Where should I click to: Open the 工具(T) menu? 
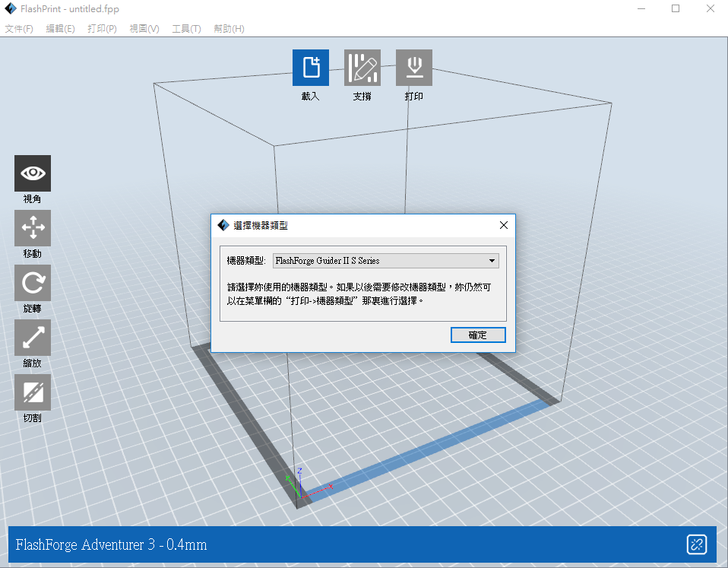[186, 29]
